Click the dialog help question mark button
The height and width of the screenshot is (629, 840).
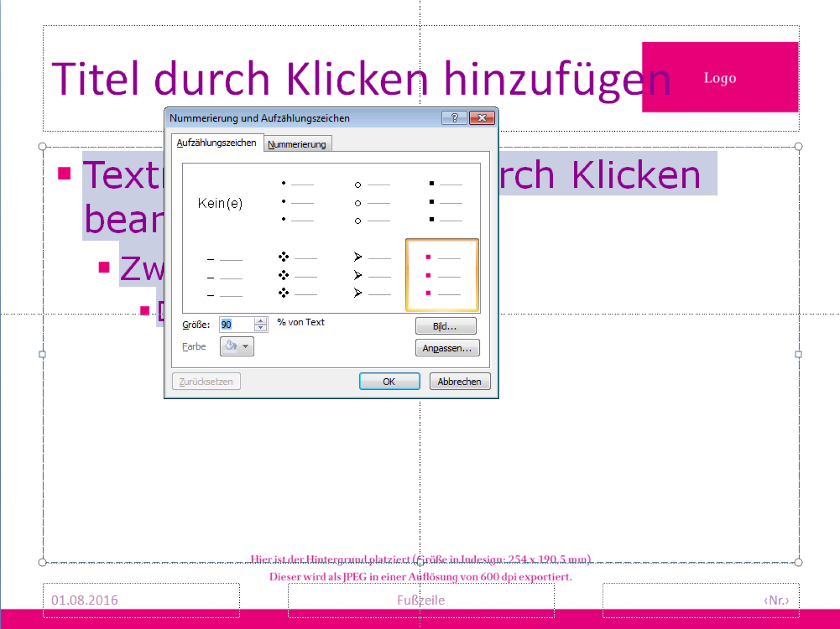click(454, 118)
